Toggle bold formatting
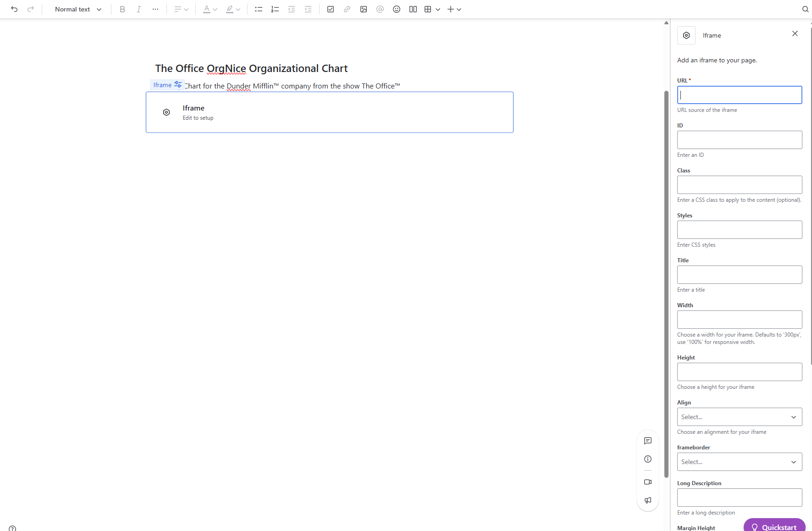This screenshot has width=812, height=531. pos(122,9)
